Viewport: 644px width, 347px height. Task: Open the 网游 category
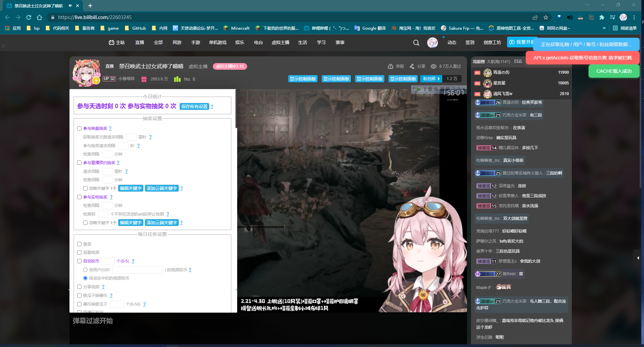pos(177,43)
